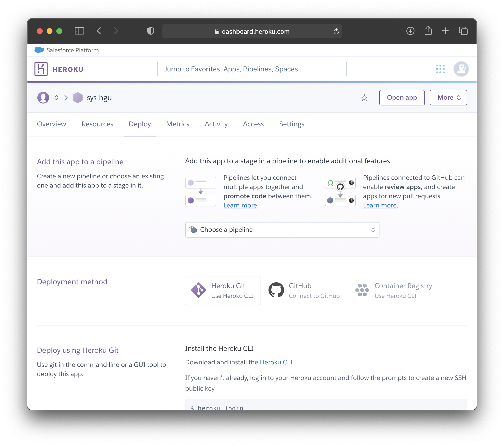Click the Container Registry hexagons icon
Image resolution: width=504 pixels, height=446 pixels.
[x=362, y=290]
